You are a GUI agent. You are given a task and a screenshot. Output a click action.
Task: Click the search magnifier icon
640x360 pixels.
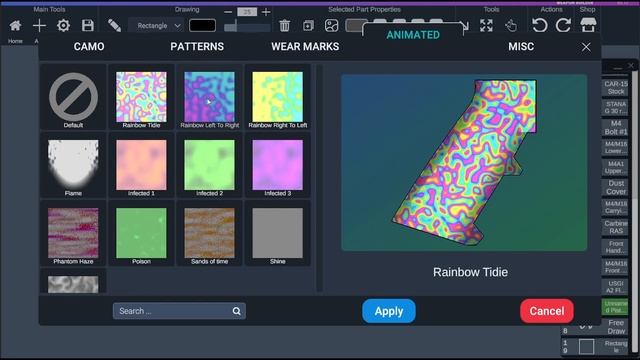237,311
